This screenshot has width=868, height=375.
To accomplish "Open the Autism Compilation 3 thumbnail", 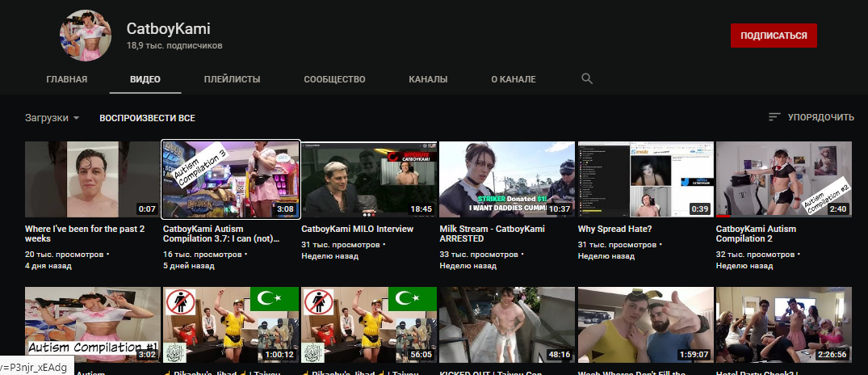I will [231, 179].
